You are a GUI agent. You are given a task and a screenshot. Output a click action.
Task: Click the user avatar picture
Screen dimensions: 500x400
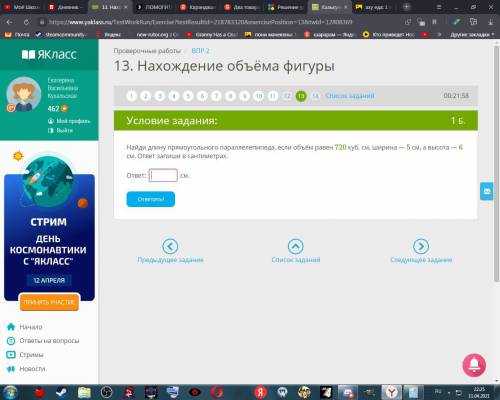(x=24, y=94)
